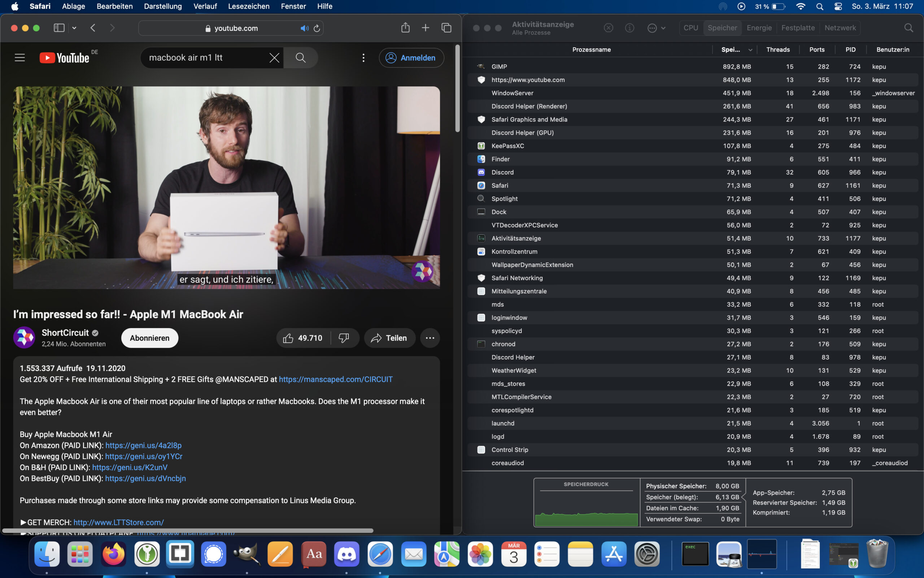This screenshot has width=924, height=578.
Task: Clear the YouTube search text
Action: coord(274,58)
